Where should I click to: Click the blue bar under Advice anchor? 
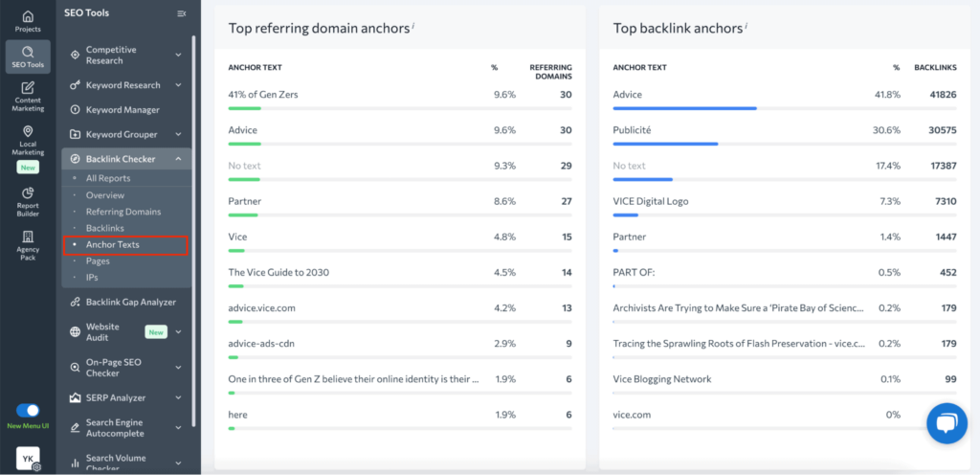[684, 108]
